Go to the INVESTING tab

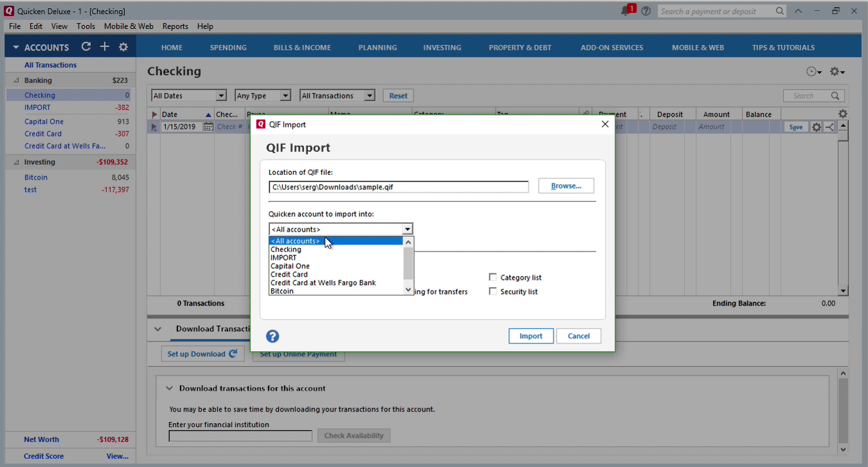click(442, 48)
